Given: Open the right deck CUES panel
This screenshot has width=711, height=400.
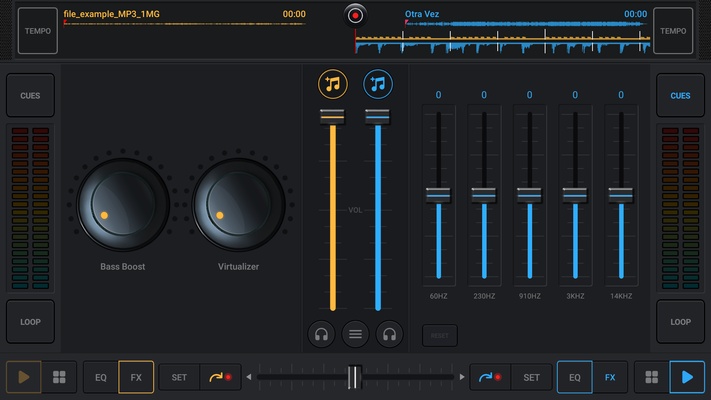Looking at the screenshot, I should tap(680, 96).
